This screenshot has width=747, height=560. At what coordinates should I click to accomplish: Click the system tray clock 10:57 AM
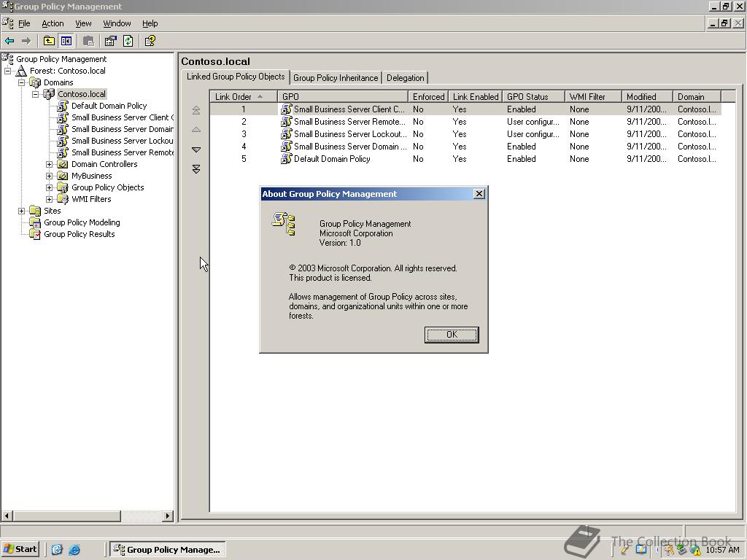pos(722,550)
